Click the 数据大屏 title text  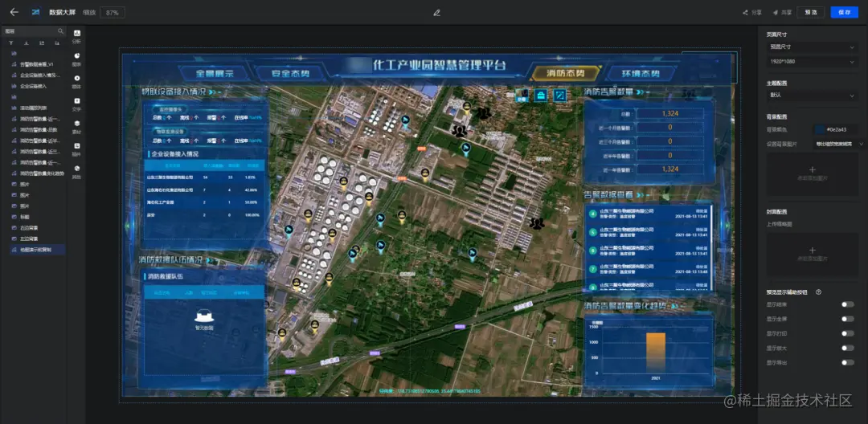point(62,12)
